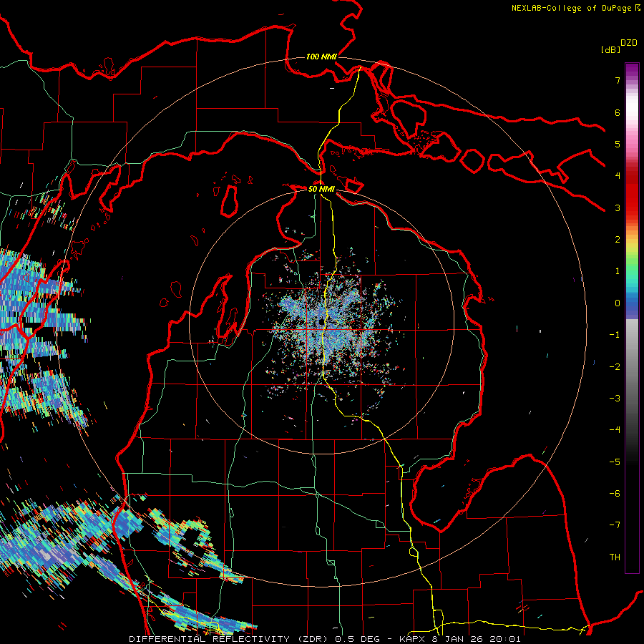Click the KAPX radar site dot at map center
This screenshot has width=644, height=644.
click(x=321, y=322)
